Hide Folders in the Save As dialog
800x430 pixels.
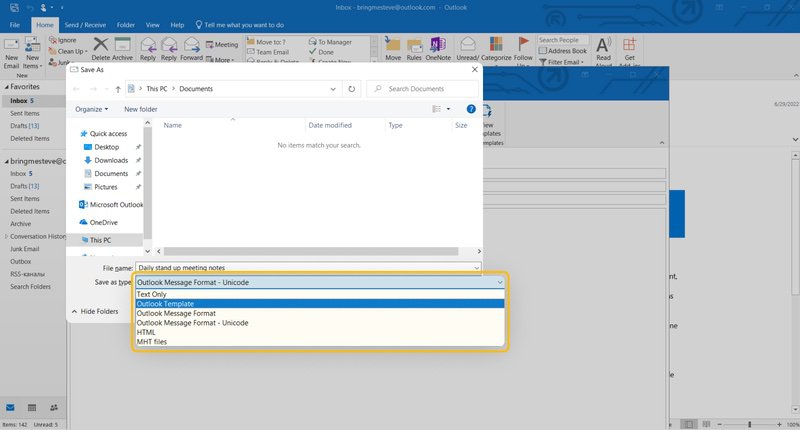coord(95,311)
